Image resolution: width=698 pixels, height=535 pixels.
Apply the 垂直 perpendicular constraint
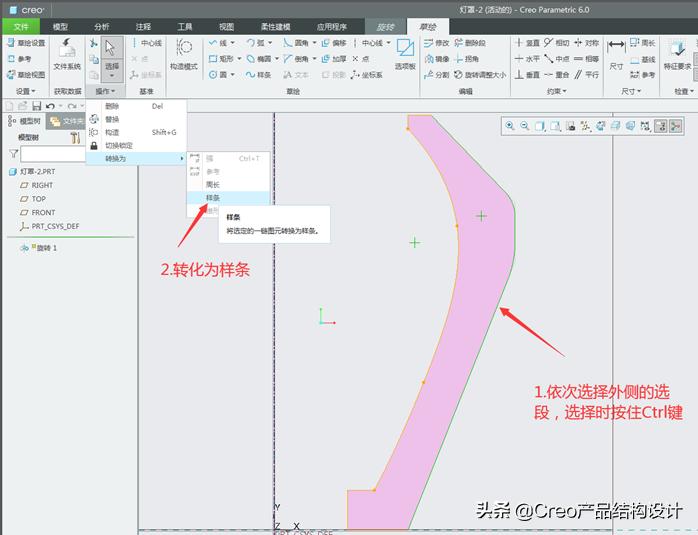[x=527, y=75]
